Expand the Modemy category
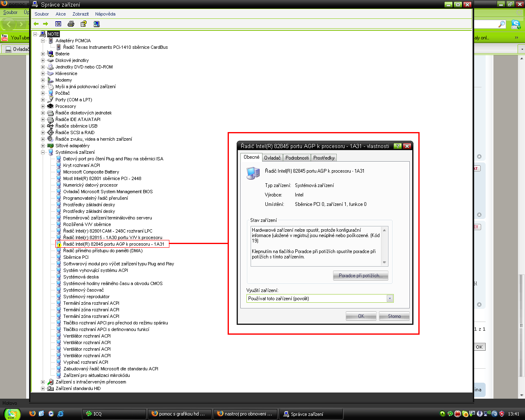 pos(43,80)
